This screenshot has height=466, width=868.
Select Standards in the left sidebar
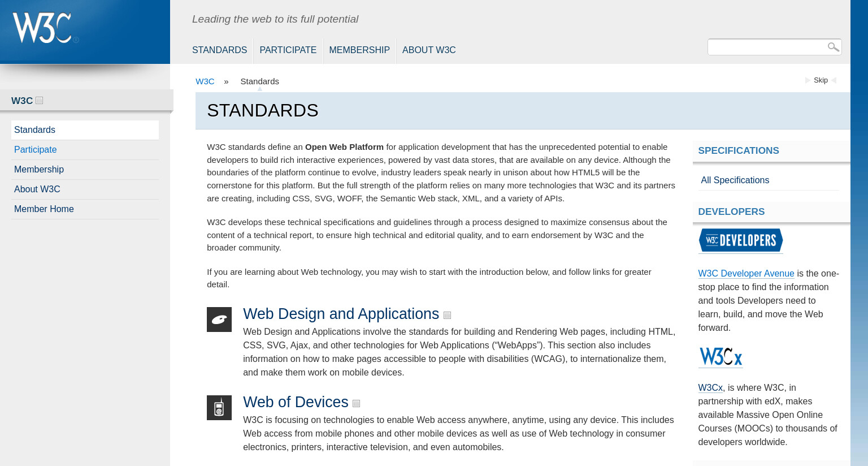[85, 130]
